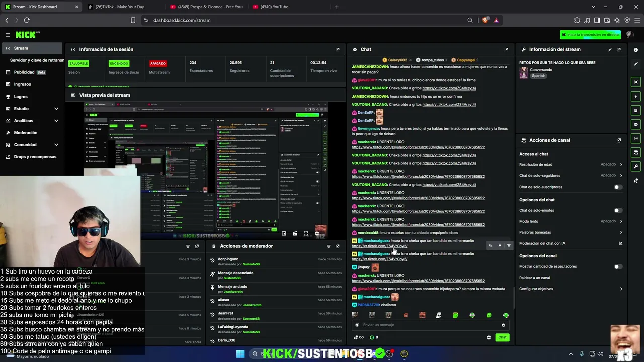Image resolution: width=644 pixels, height=362 pixels.
Task: Open new browser tab with plus button
Action: [x=337, y=7]
